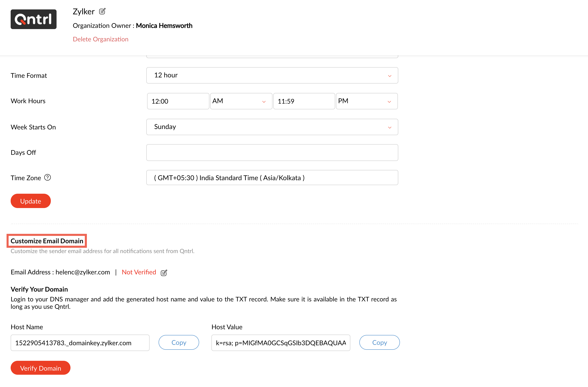Click the edit icon next to Zylker
This screenshot has width=588, height=387.
click(102, 11)
